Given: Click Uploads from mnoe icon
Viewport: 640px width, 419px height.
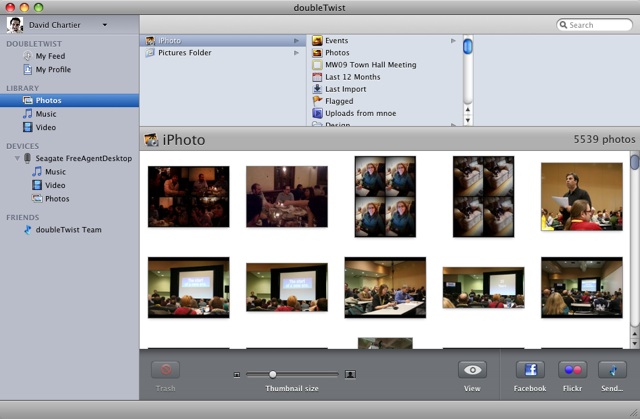Looking at the screenshot, I should tap(317, 113).
